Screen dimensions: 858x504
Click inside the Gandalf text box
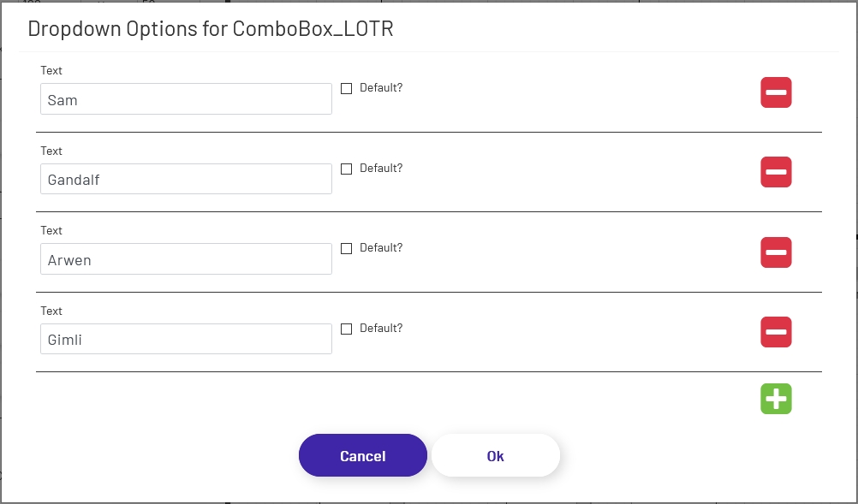coord(186,178)
